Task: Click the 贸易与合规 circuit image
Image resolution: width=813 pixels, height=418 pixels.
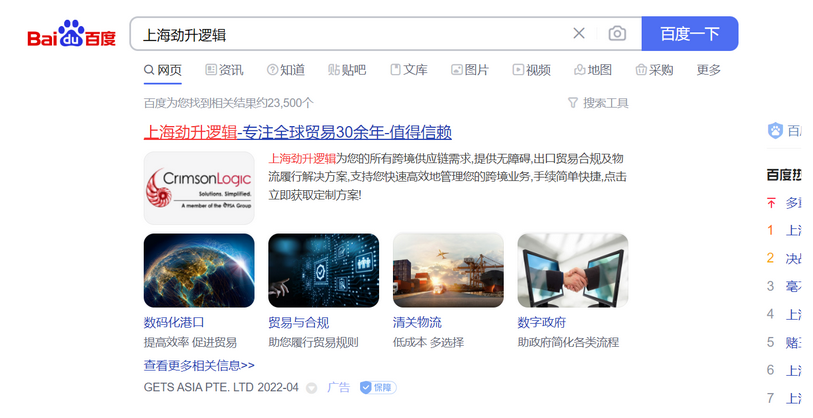Action: pyautogui.click(x=324, y=270)
